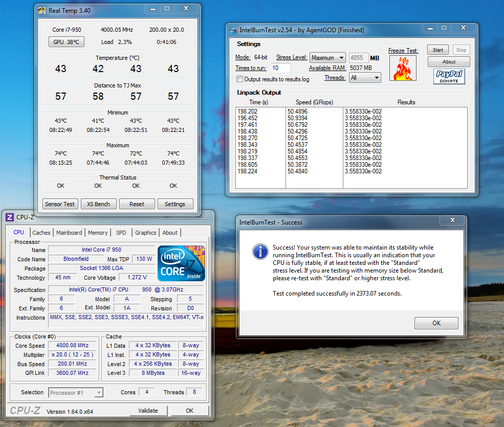Open Real Temp Settings
504x427 pixels.
point(175,204)
